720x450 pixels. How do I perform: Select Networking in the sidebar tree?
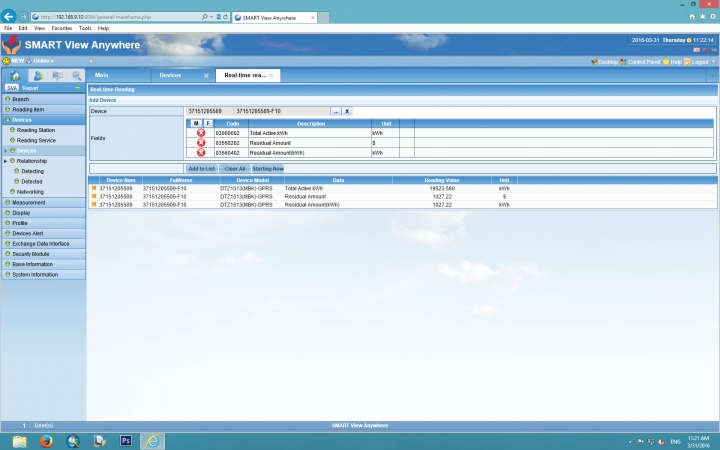point(30,192)
